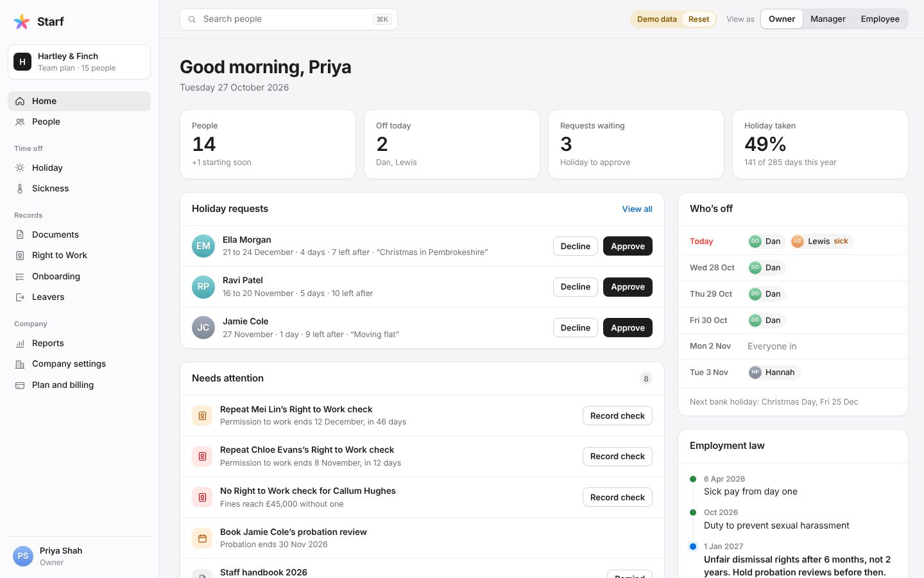Click Ella Morgan's EM avatar

click(203, 246)
